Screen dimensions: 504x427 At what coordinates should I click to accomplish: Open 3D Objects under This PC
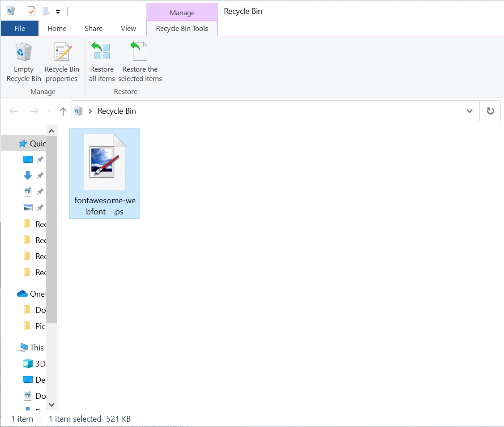pos(34,363)
